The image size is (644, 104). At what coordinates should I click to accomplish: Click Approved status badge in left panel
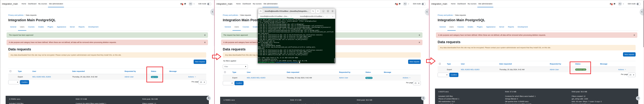point(154,77)
